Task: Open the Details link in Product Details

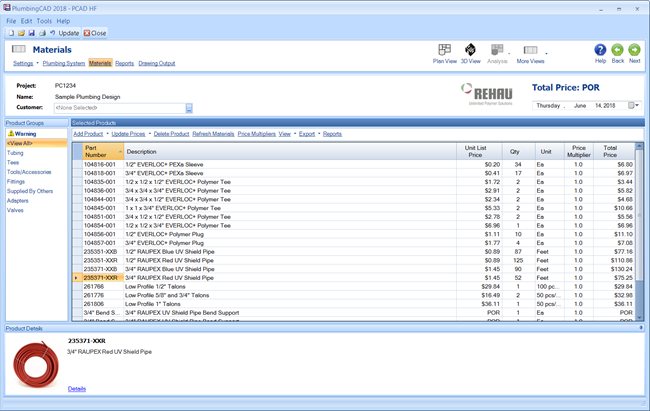Action: (x=77, y=389)
